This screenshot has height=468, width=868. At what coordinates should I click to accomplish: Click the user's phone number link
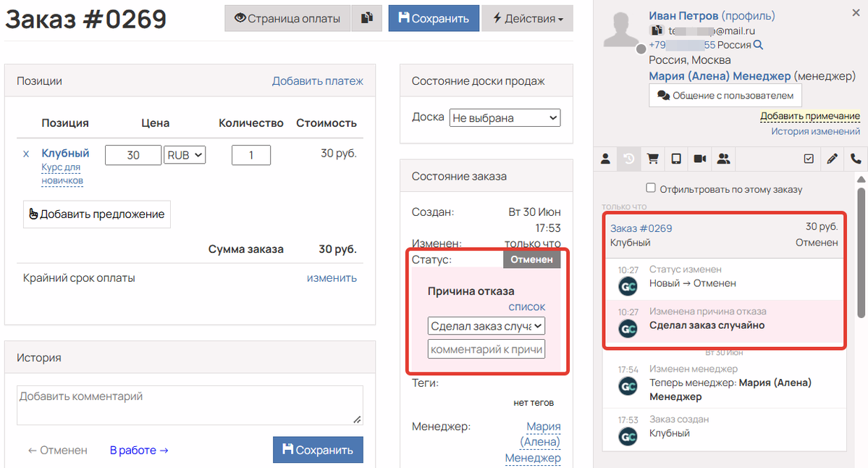point(682,45)
